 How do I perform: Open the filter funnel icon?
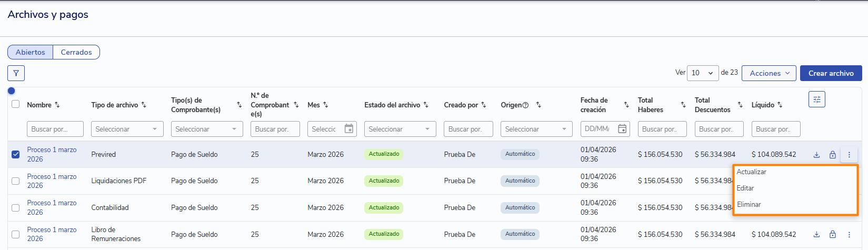16,73
